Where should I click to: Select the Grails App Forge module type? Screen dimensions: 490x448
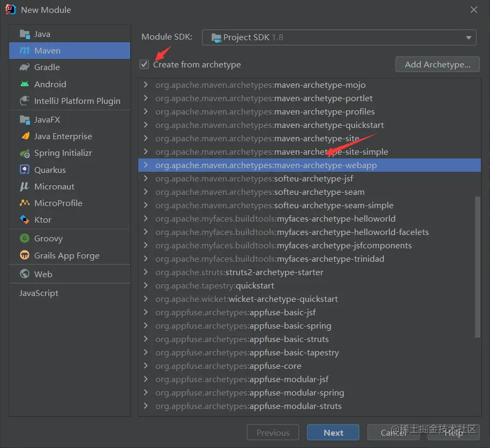click(70, 255)
